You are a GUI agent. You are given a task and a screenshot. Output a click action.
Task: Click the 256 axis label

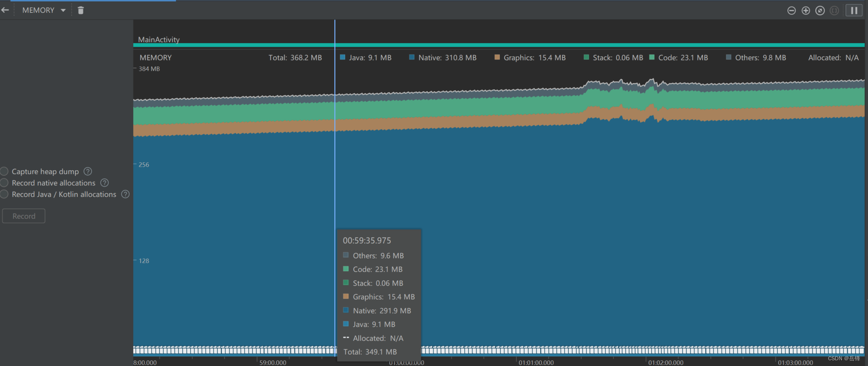click(x=144, y=165)
